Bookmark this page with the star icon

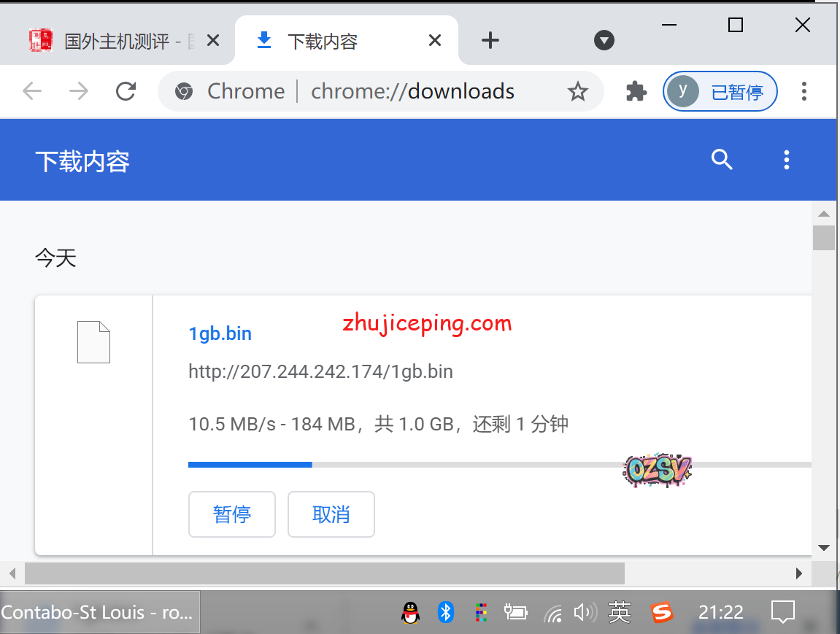click(x=577, y=91)
